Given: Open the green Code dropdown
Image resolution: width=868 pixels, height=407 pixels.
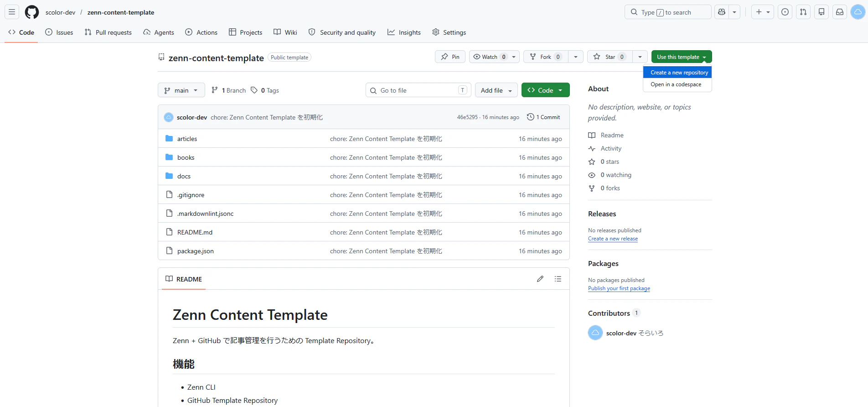Looking at the screenshot, I should (546, 90).
